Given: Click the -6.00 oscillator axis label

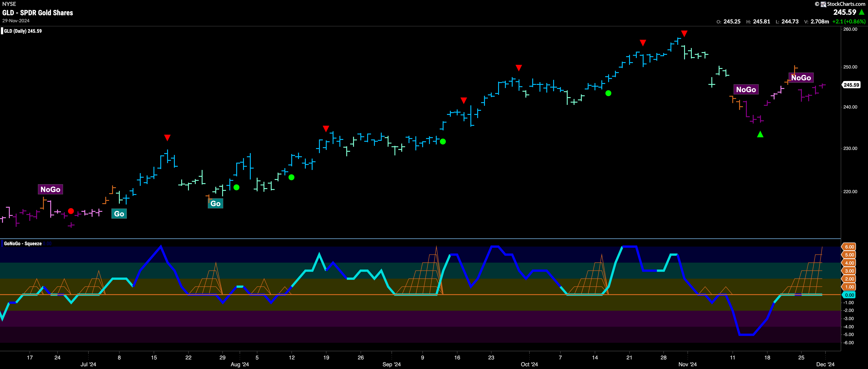Looking at the screenshot, I should 848,343.
